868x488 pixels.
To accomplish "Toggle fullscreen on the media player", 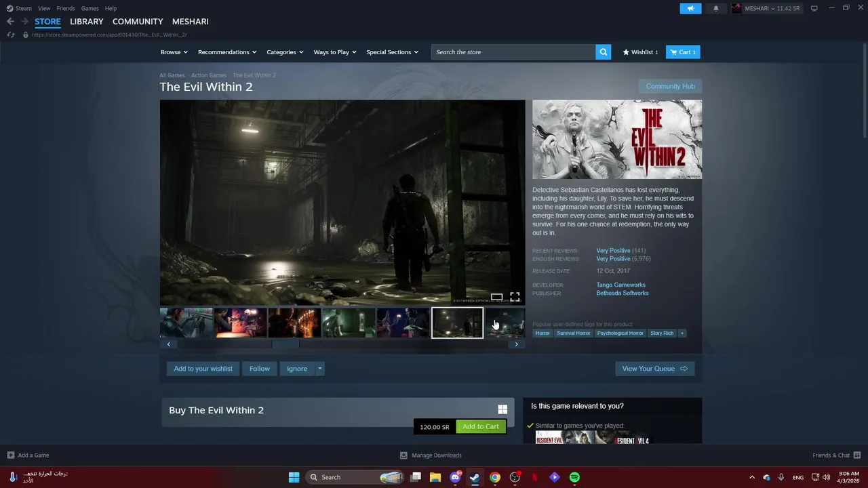I will click(515, 297).
